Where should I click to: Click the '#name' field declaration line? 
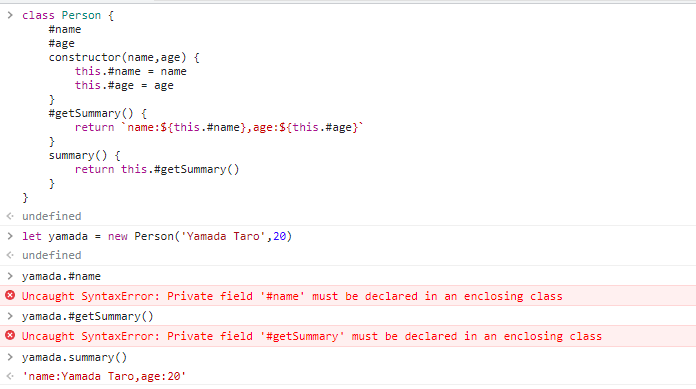pos(65,29)
